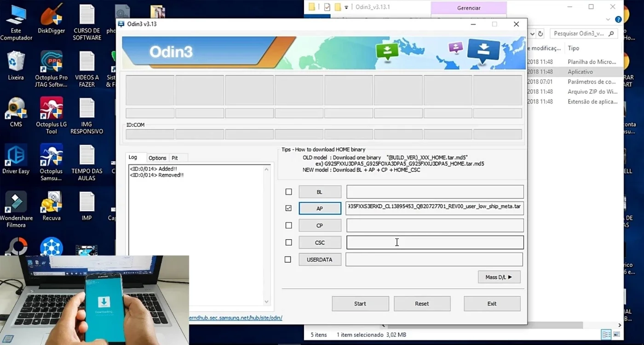Select the CURSO DE SOFTWARE file icon
The width and height of the screenshot is (644, 345).
point(87,22)
